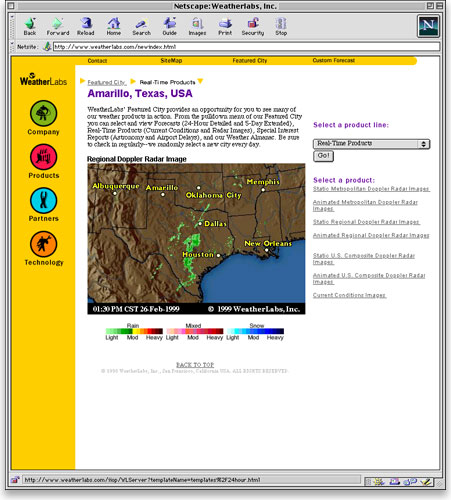Open Current Conditions Images link
This screenshot has height=500, width=451.
tap(349, 295)
